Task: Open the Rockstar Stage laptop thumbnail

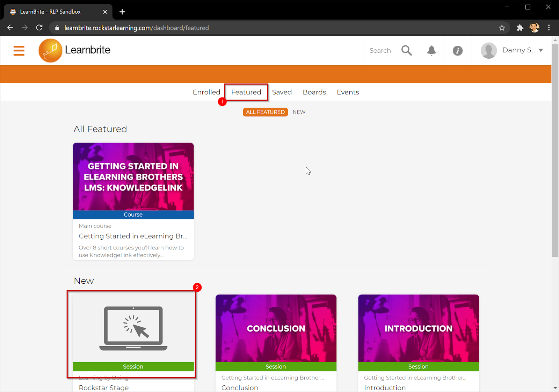Action: tap(133, 328)
